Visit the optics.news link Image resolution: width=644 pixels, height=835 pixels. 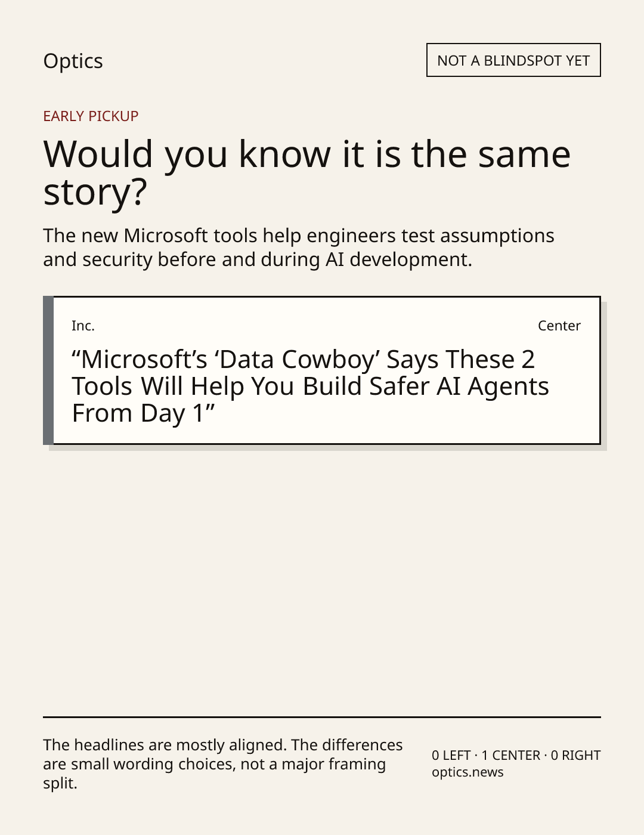pos(467,772)
